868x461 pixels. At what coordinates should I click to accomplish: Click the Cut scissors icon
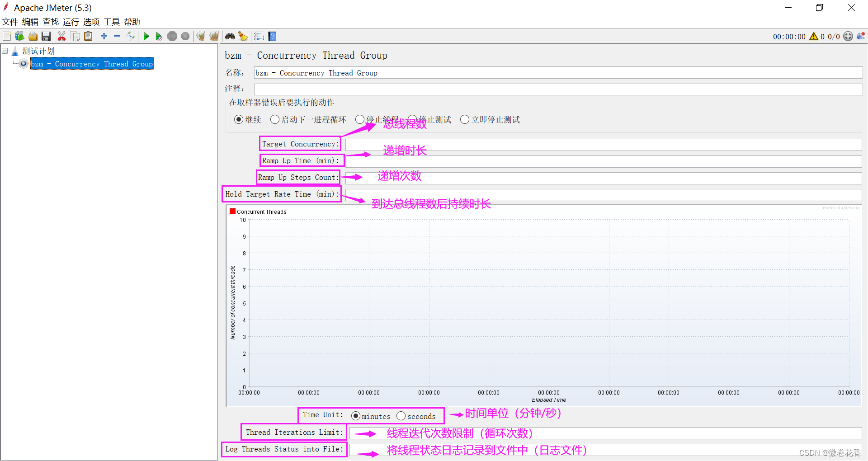coord(62,36)
